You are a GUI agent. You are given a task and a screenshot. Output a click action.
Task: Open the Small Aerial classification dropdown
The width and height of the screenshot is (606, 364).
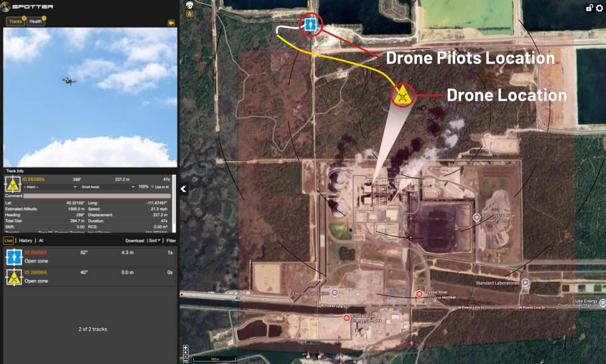[109, 187]
